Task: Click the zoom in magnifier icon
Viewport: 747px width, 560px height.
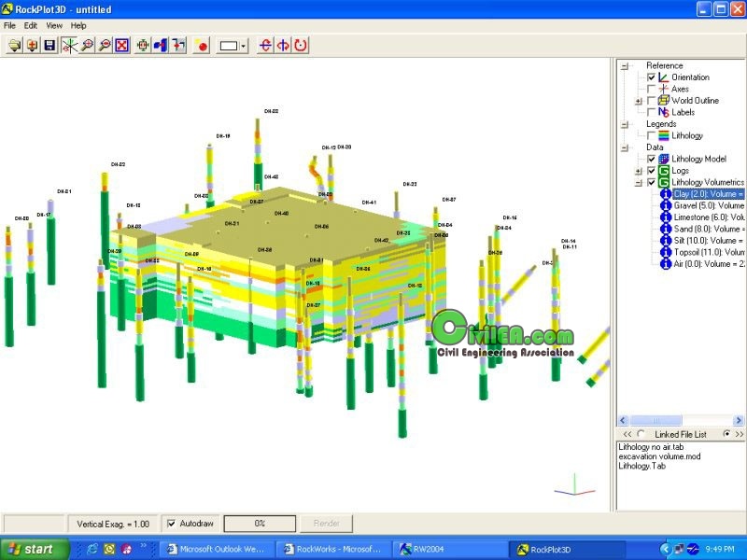Action: [x=87, y=46]
